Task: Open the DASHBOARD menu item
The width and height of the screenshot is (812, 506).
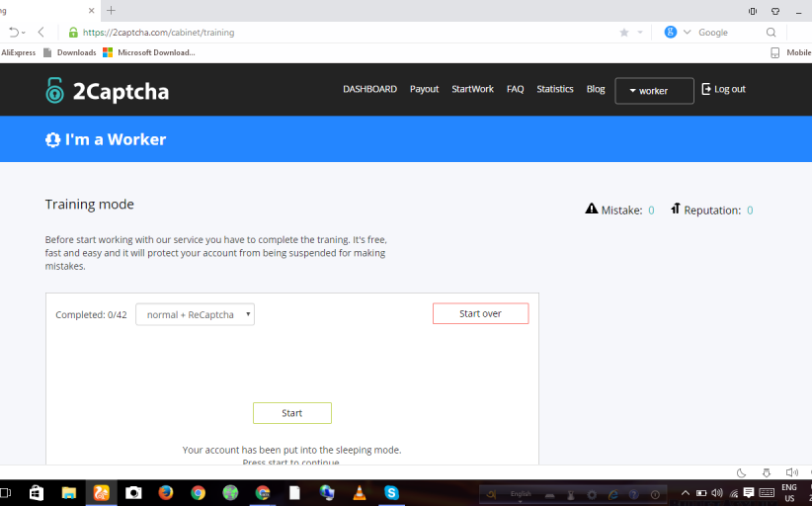Action: pos(369,89)
